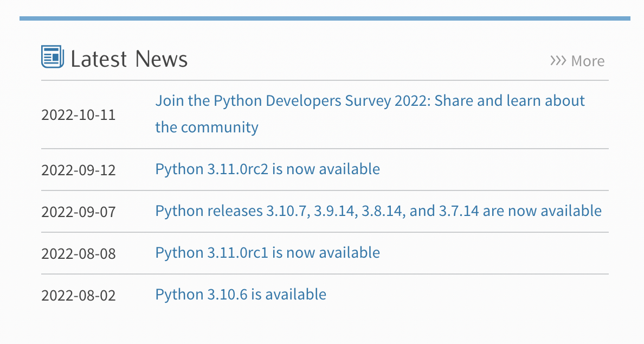Click "Share and learn about" headline text
The width and height of the screenshot is (644, 344).
tap(509, 101)
